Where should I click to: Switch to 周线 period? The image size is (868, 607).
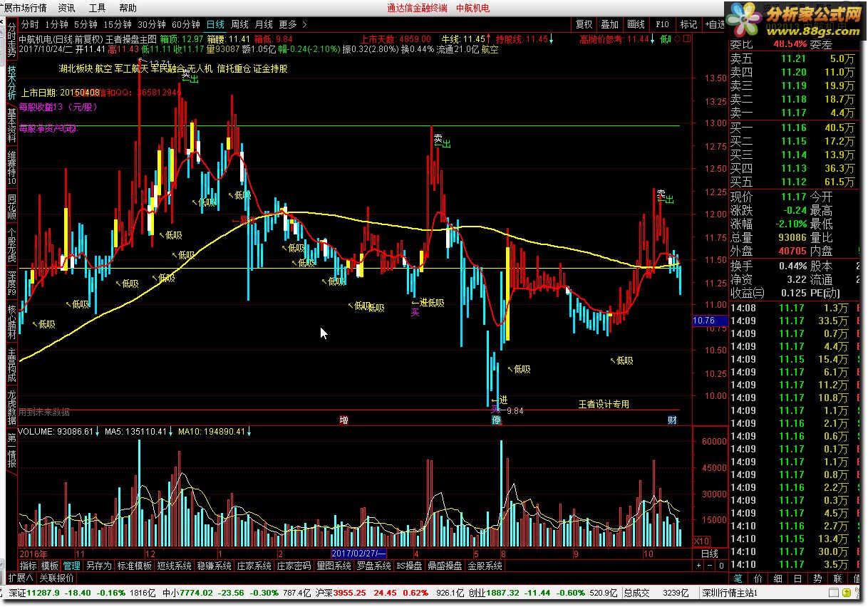tap(239, 24)
